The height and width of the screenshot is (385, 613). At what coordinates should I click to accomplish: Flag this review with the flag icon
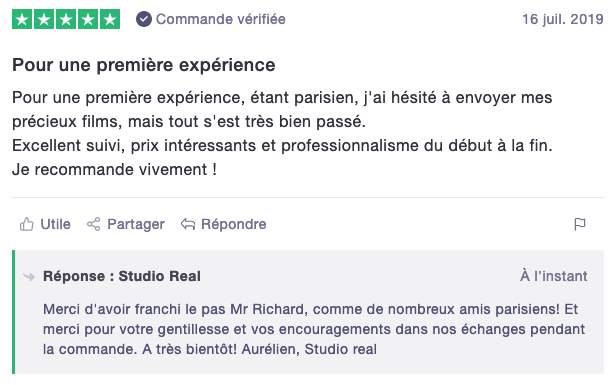pyautogui.click(x=580, y=224)
